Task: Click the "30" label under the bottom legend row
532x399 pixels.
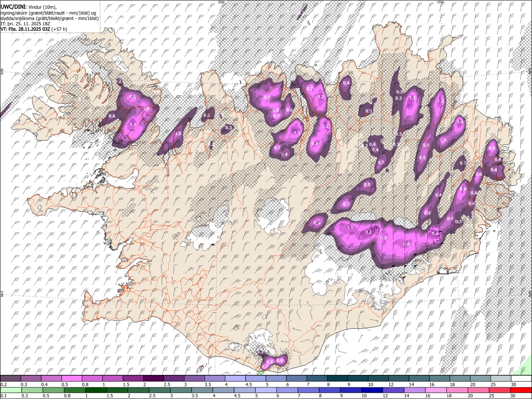Action: pos(513,396)
